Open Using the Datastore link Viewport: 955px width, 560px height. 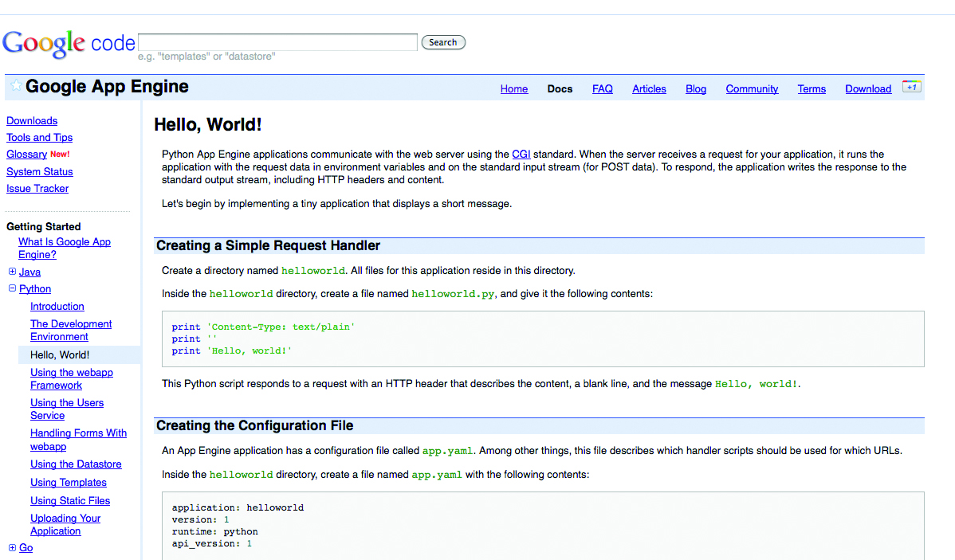pyautogui.click(x=77, y=464)
